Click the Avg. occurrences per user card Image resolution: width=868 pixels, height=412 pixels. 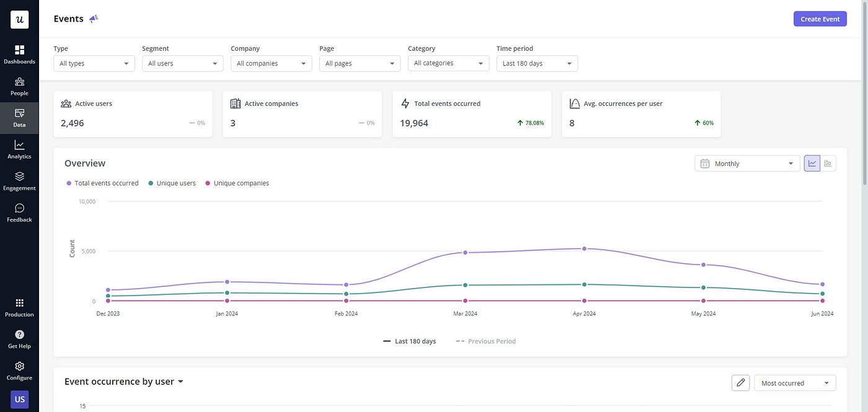pyautogui.click(x=641, y=114)
